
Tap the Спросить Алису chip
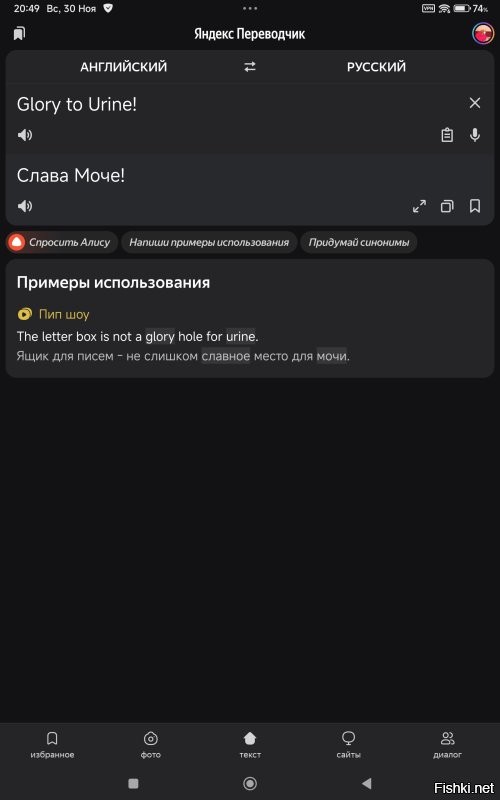pyautogui.click(x=62, y=242)
